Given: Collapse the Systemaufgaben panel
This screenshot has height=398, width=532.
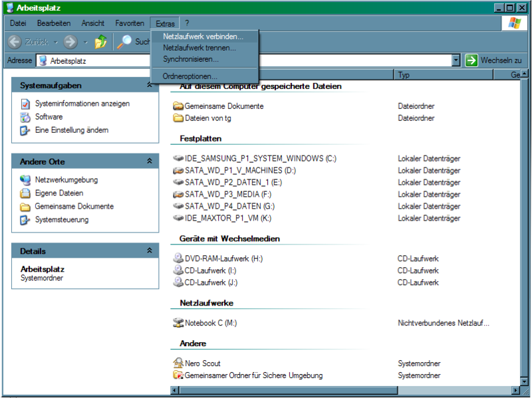Looking at the screenshot, I should (152, 85).
